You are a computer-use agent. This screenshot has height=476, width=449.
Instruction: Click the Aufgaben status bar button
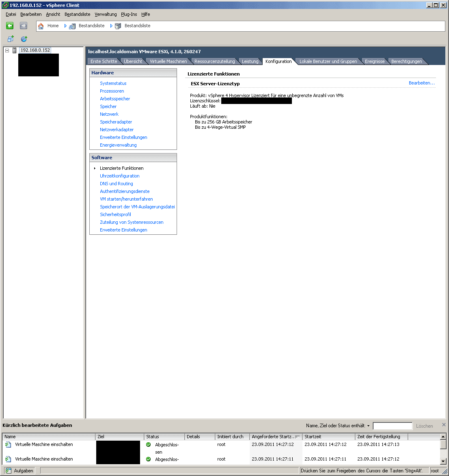20,471
